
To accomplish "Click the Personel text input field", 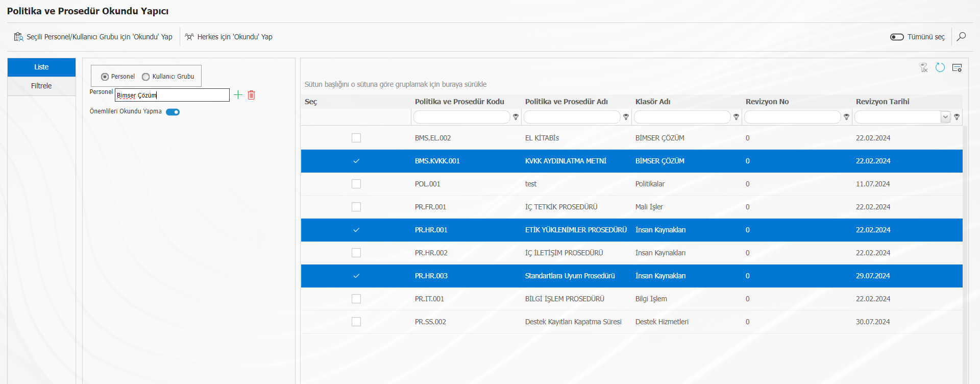I will click(x=172, y=95).
